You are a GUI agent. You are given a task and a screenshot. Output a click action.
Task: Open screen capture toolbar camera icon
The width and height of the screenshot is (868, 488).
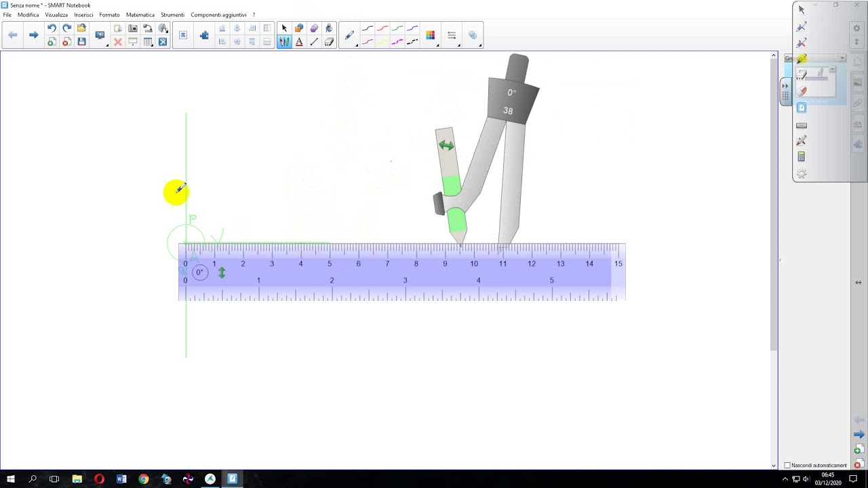[x=133, y=28]
